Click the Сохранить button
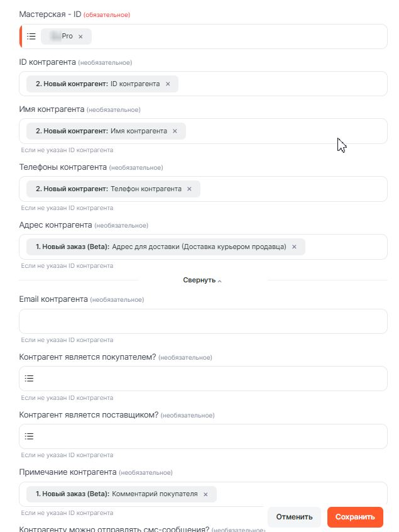Screen dimensions: 399x532 pos(355,517)
